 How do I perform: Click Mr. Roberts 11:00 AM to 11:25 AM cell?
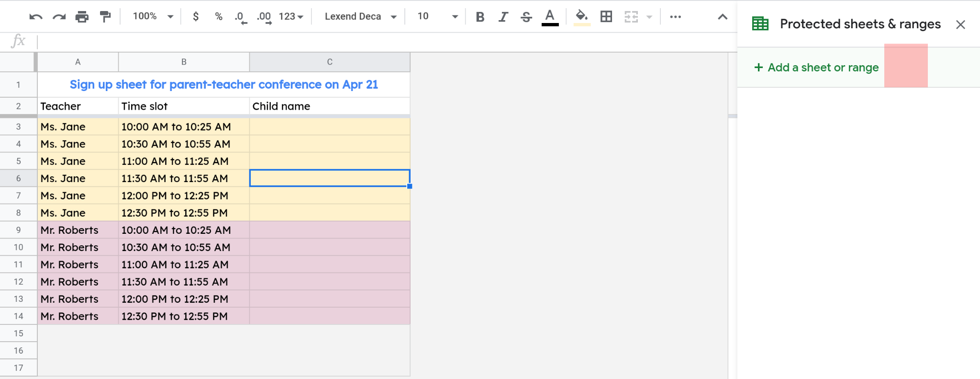184,265
